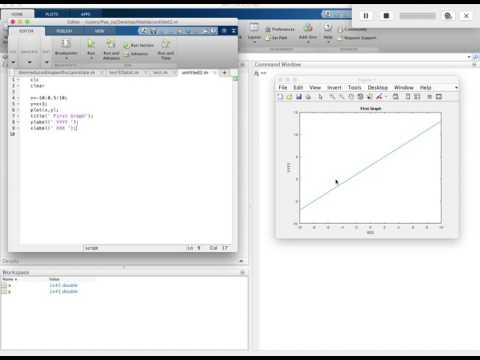
Task: Click the Open File icon in figure toolbar
Action: click(x=289, y=97)
